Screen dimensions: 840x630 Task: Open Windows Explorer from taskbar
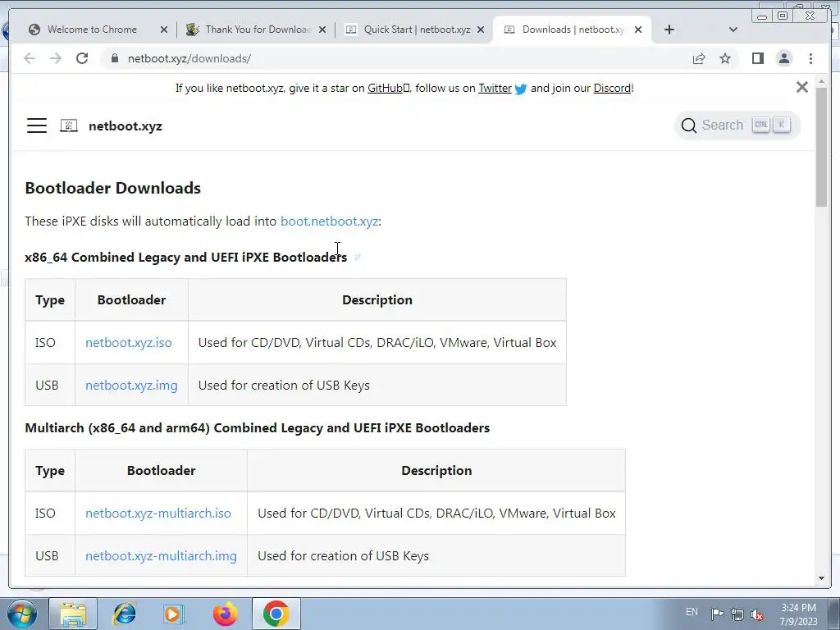tap(73, 614)
